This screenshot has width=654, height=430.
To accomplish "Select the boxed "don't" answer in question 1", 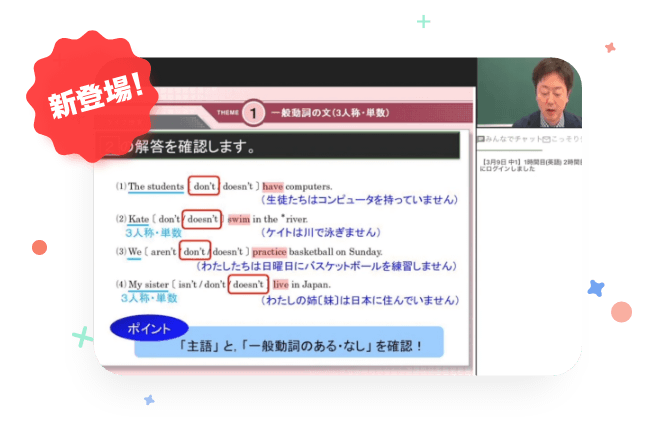I will click(x=204, y=186).
